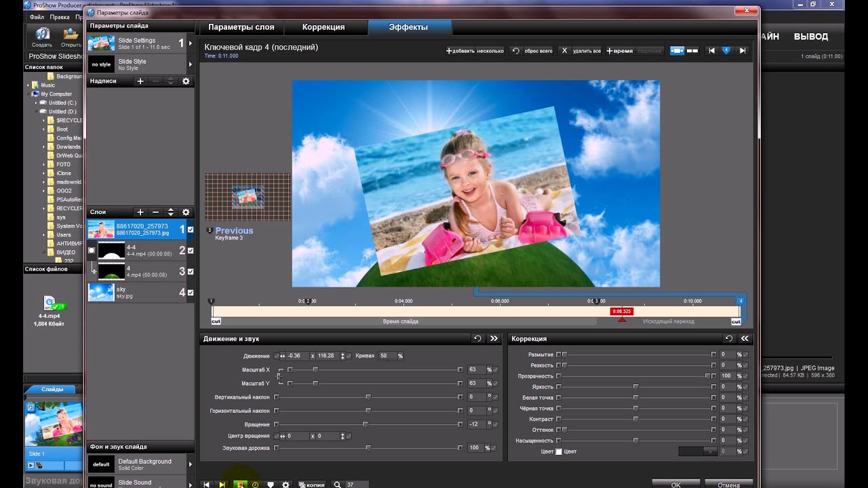Toggle the Вращение keyframe checkbox

click(494, 424)
